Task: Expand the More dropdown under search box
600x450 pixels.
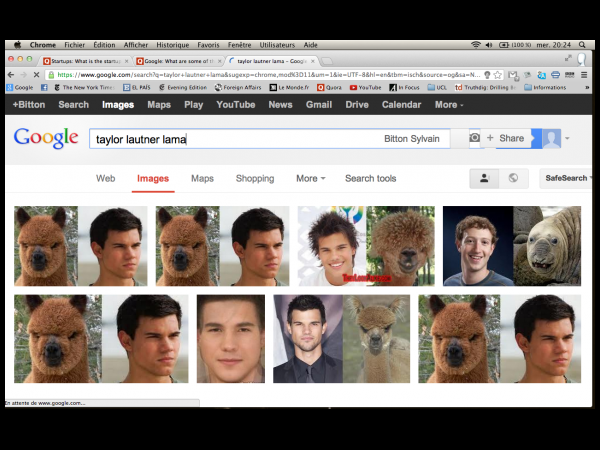Action: 310,178
